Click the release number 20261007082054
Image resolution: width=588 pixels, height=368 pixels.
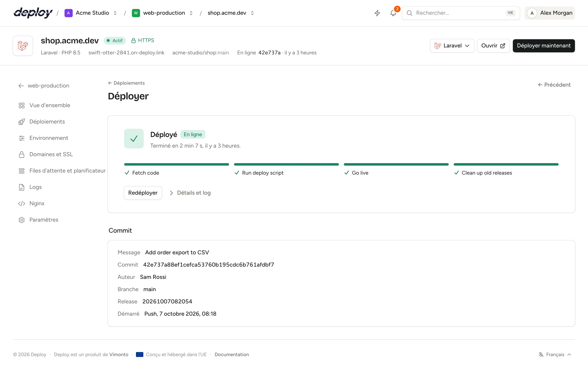[167, 301]
